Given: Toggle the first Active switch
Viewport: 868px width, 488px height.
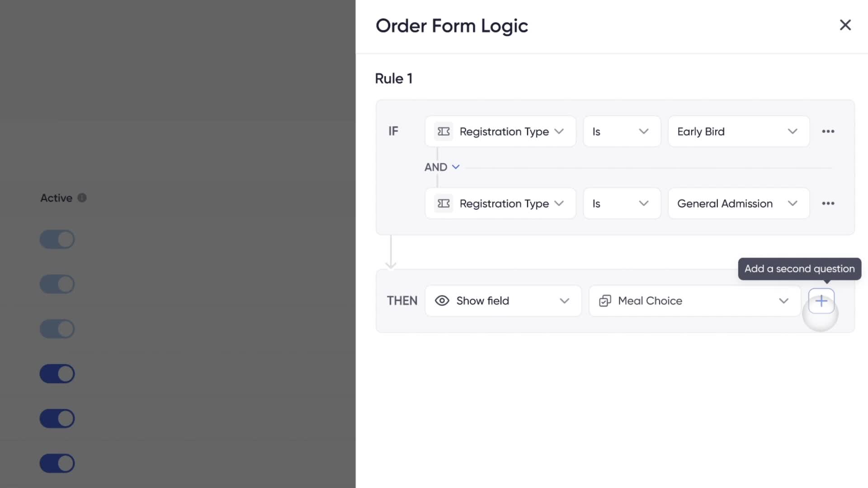Looking at the screenshot, I should click(57, 239).
